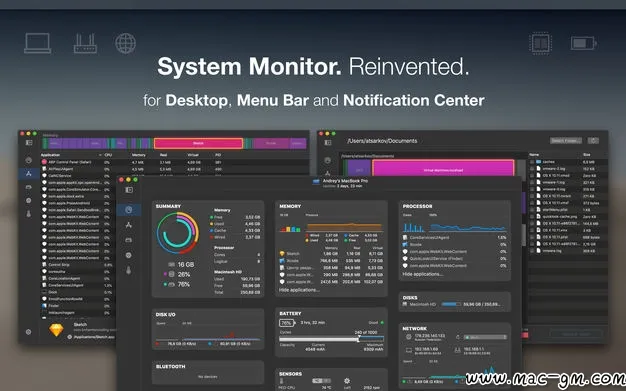Toggle sort arrow on Application column header
626x391 pixels.
(100, 155)
